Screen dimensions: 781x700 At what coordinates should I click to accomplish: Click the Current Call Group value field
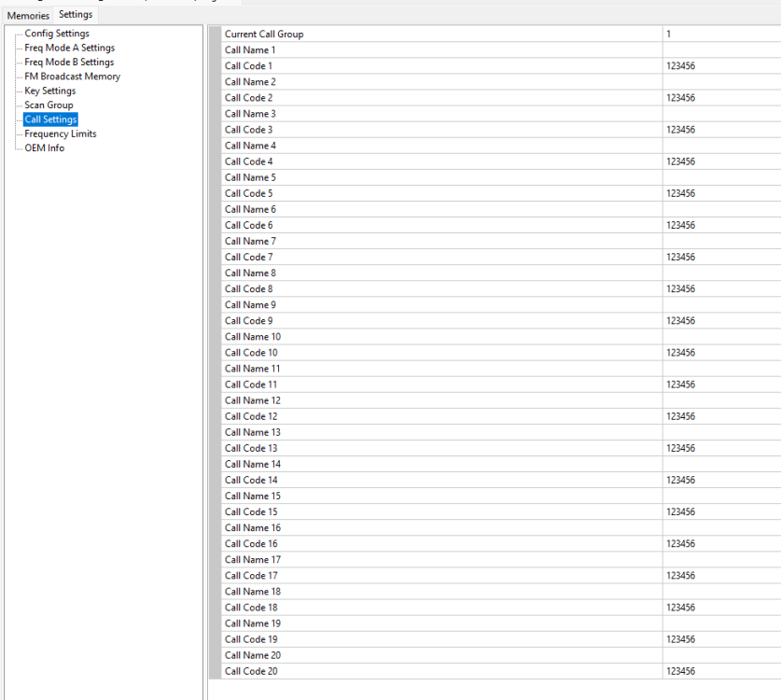(720, 35)
